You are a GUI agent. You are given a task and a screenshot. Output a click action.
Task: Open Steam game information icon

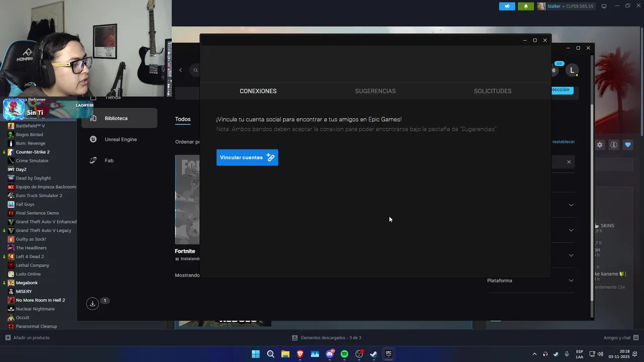(614, 145)
